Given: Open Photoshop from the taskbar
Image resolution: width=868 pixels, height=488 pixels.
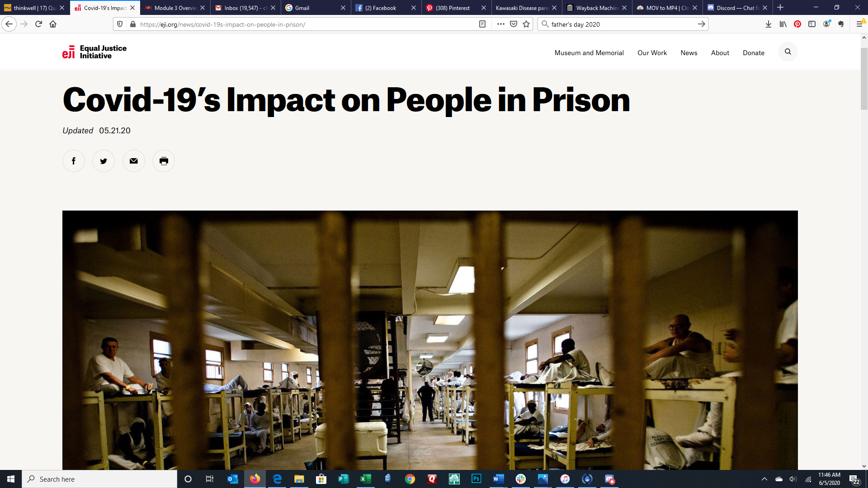Looking at the screenshot, I should 476,479.
